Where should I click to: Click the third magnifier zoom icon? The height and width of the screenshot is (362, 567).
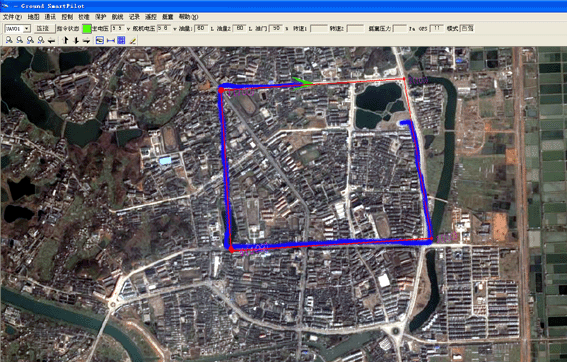coord(30,40)
